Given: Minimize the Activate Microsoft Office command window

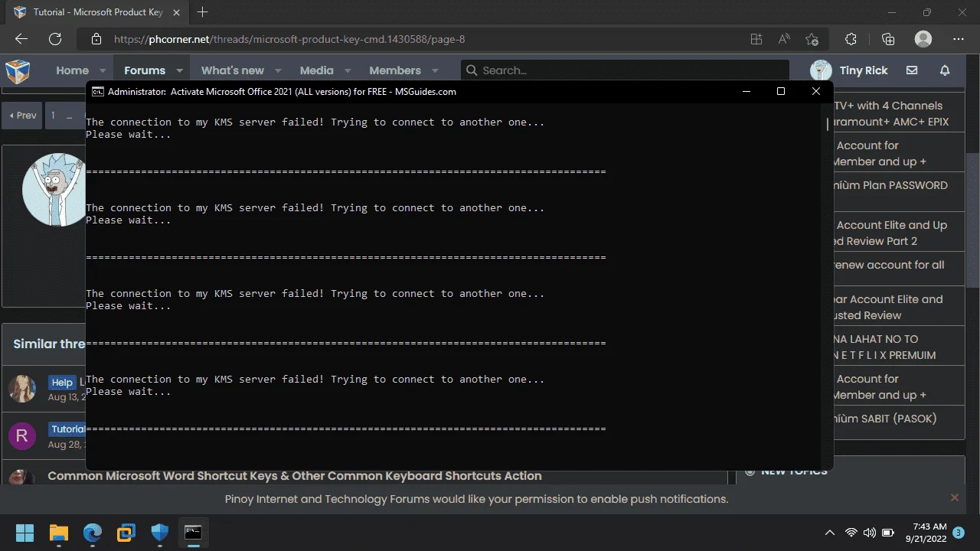Looking at the screenshot, I should pyautogui.click(x=746, y=91).
